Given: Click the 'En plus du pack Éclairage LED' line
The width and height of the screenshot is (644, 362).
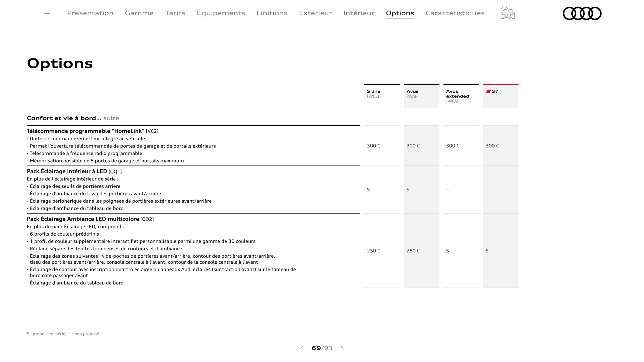Looking at the screenshot, I should click(75, 227).
